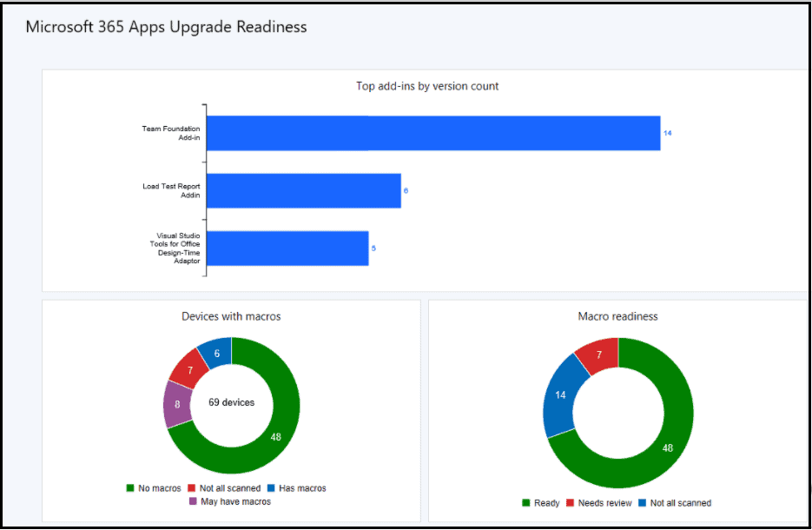The image size is (812, 530).
Task: Select the green 48 segment in Devices with macros
Action: (276, 436)
